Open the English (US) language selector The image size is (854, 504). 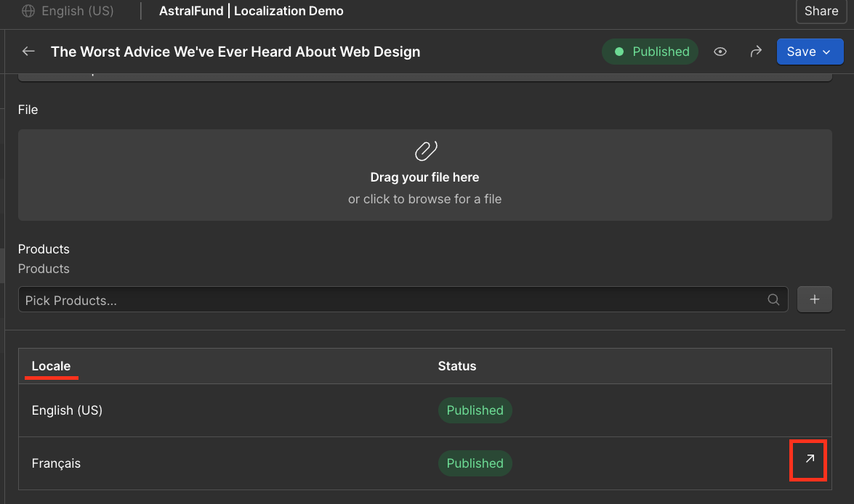(x=68, y=11)
